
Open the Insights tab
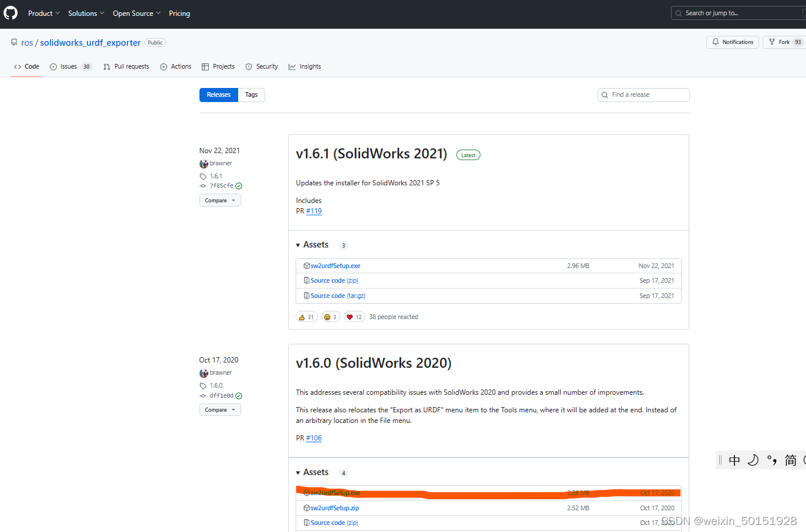[x=305, y=67]
